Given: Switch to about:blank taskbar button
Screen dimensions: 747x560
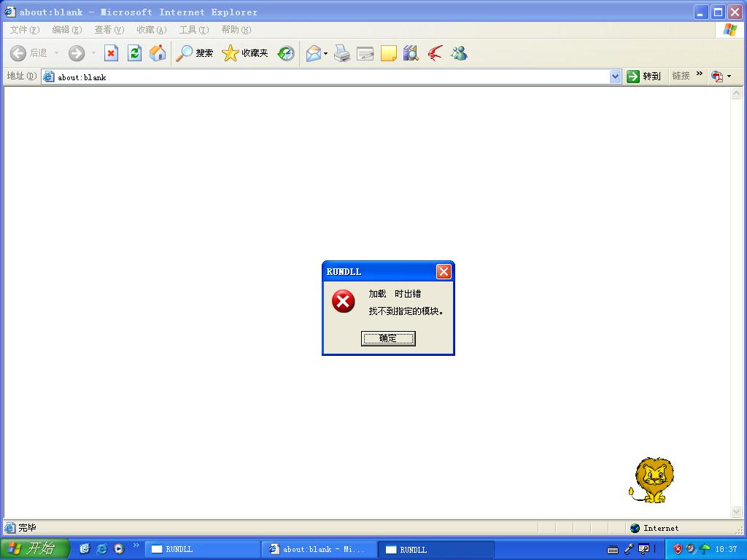Looking at the screenshot, I should click(320, 549).
